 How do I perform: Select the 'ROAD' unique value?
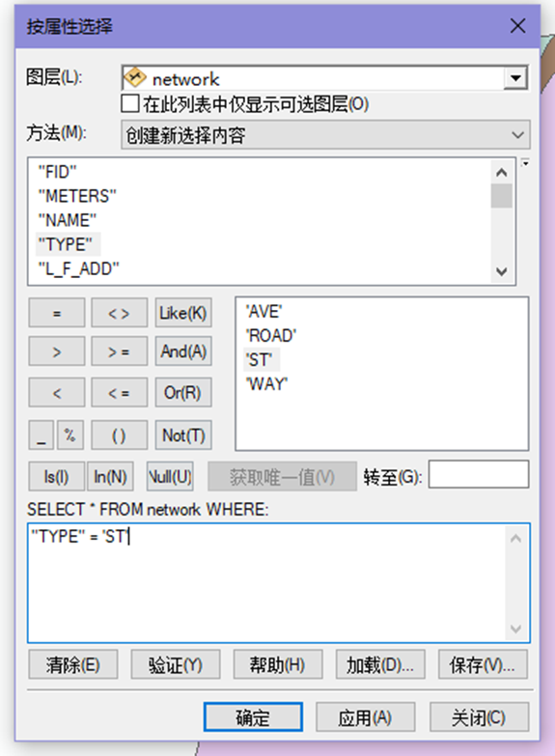point(271,336)
